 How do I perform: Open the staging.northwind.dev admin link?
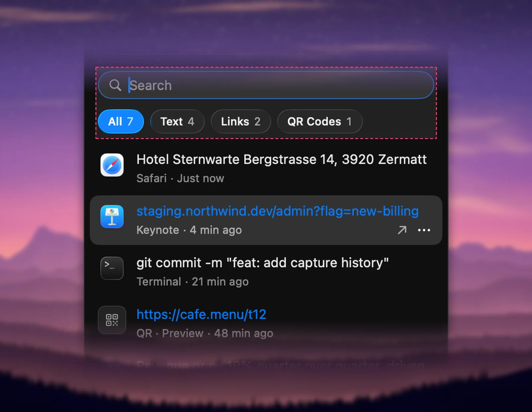click(277, 211)
